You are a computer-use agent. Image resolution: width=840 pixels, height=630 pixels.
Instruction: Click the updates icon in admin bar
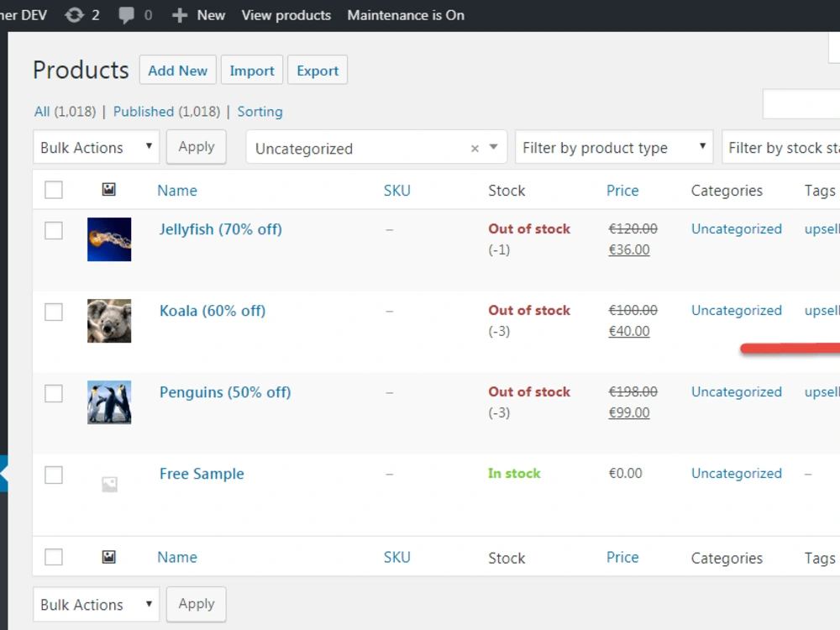tap(75, 15)
